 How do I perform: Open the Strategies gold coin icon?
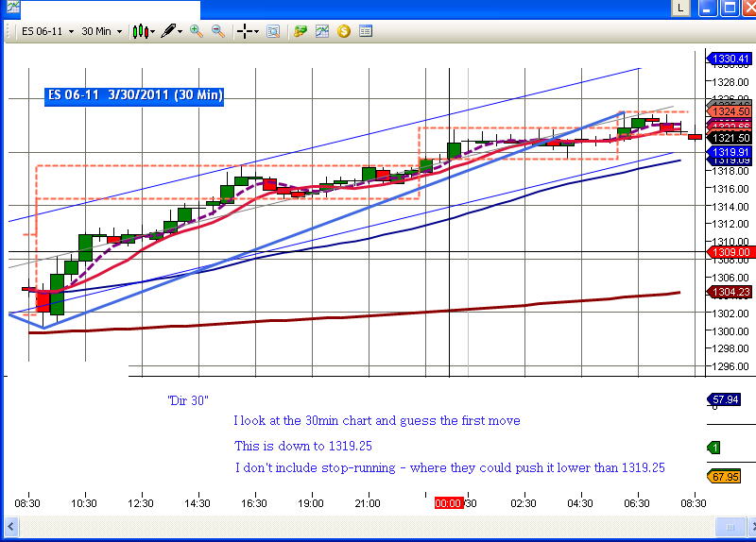pyautogui.click(x=344, y=31)
